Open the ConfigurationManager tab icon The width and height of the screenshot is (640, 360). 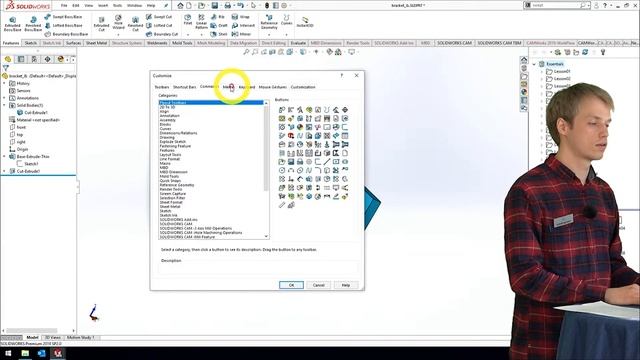(34, 59)
